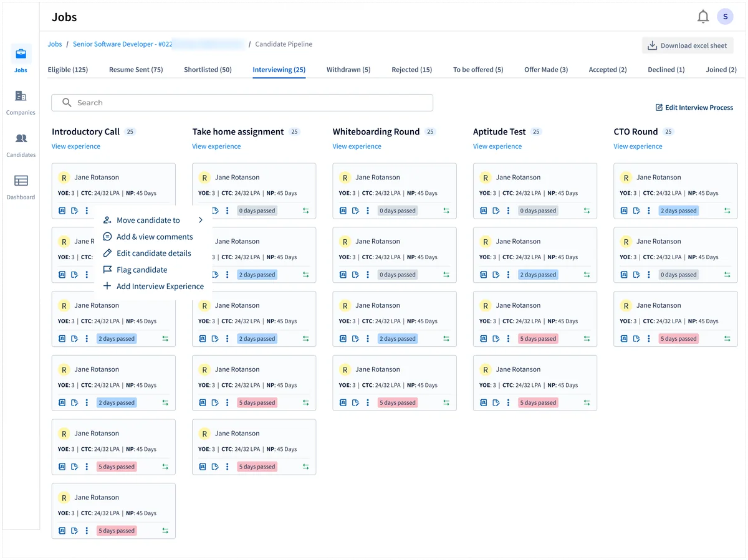The image size is (748, 560).
Task: Open kebab menu on Aptitude Test '0 days passed' card
Action: coord(509,211)
